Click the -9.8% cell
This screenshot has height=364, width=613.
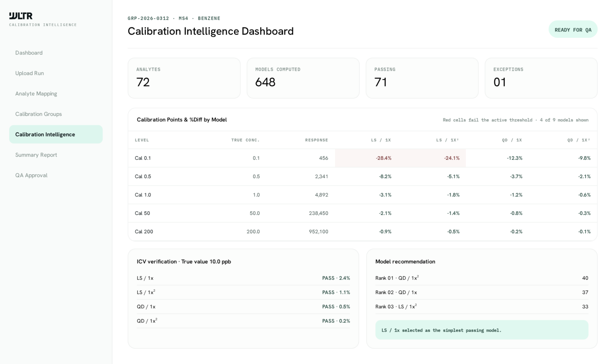point(584,158)
